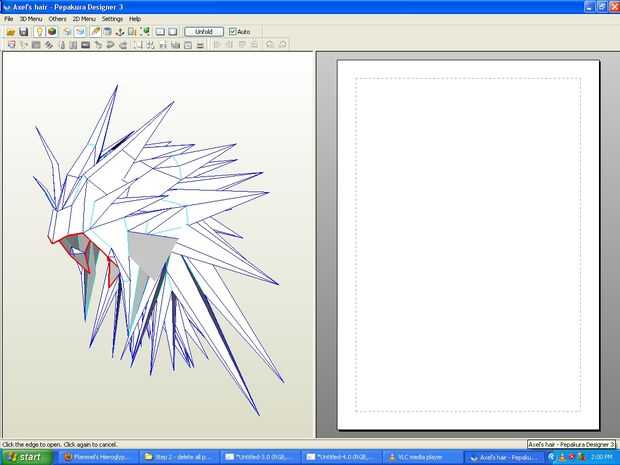Click the window layout icon next to Unfold
This screenshot has height=465, width=620.
173,32
